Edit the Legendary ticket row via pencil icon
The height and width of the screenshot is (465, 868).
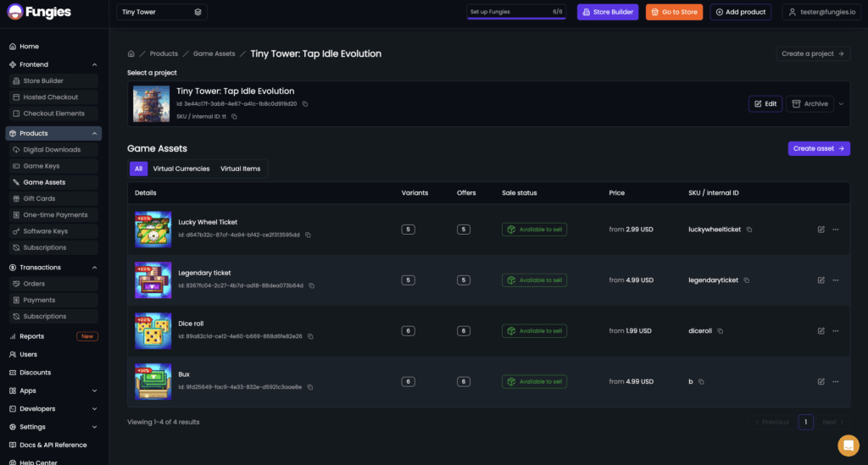(x=821, y=280)
